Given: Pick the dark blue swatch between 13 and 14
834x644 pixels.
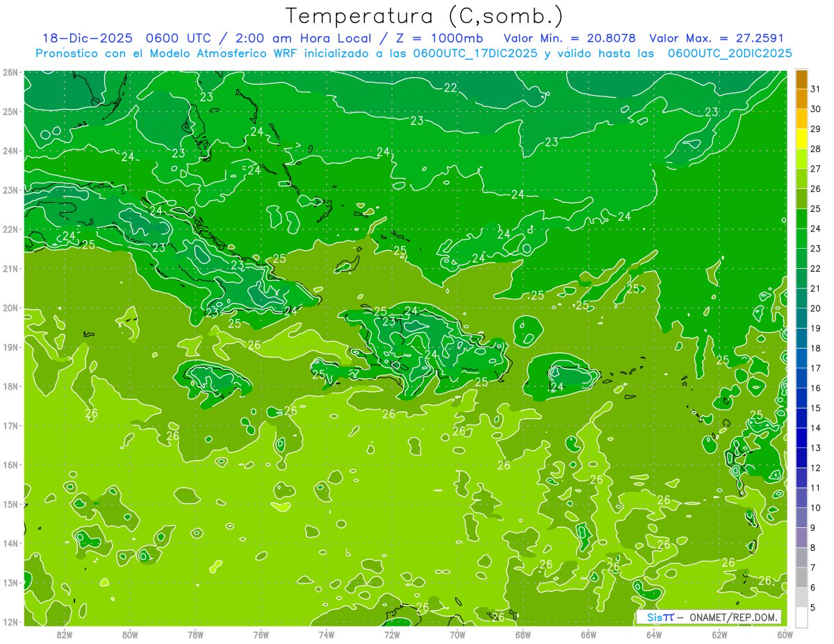Looking at the screenshot, I should [801, 437].
